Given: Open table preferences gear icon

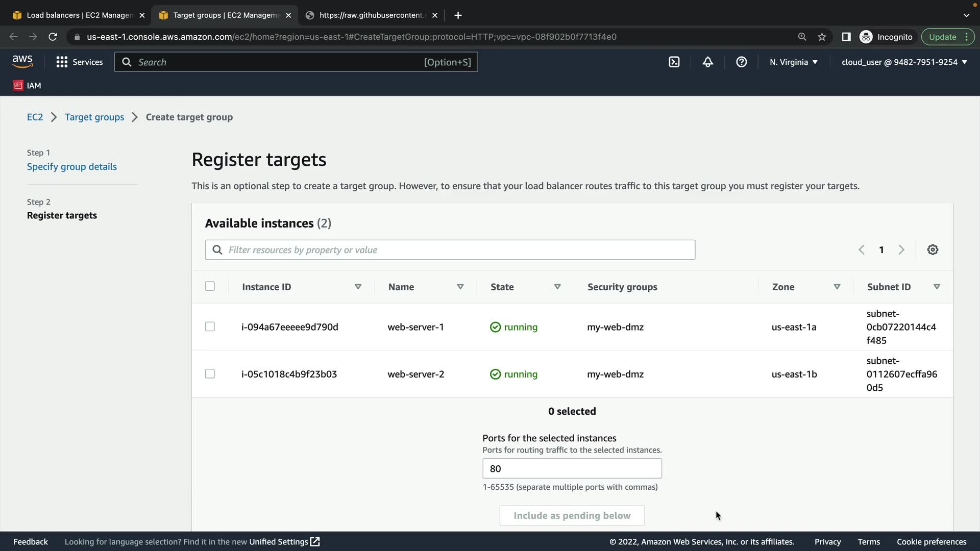Looking at the screenshot, I should pyautogui.click(x=933, y=250).
